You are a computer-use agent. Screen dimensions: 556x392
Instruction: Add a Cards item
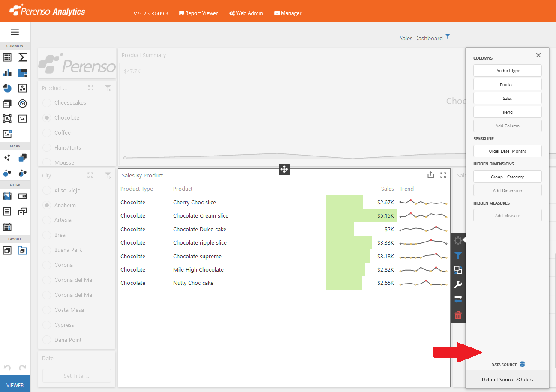[7, 103]
